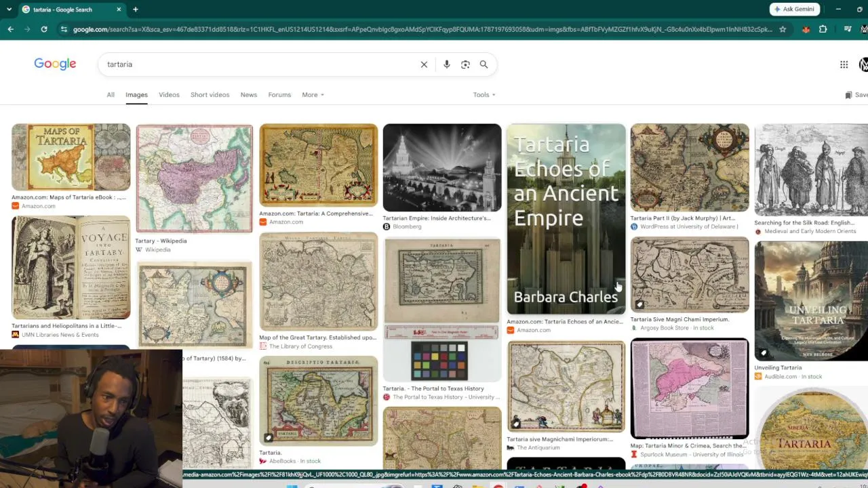Screen dimensions: 868x488
Task: Open 'Map of the Great Tartary' caption link
Action: [317, 338]
